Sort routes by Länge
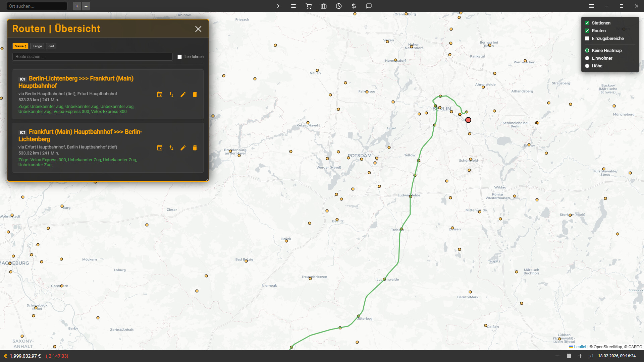The width and height of the screenshot is (644, 362). [x=37, y=46]
